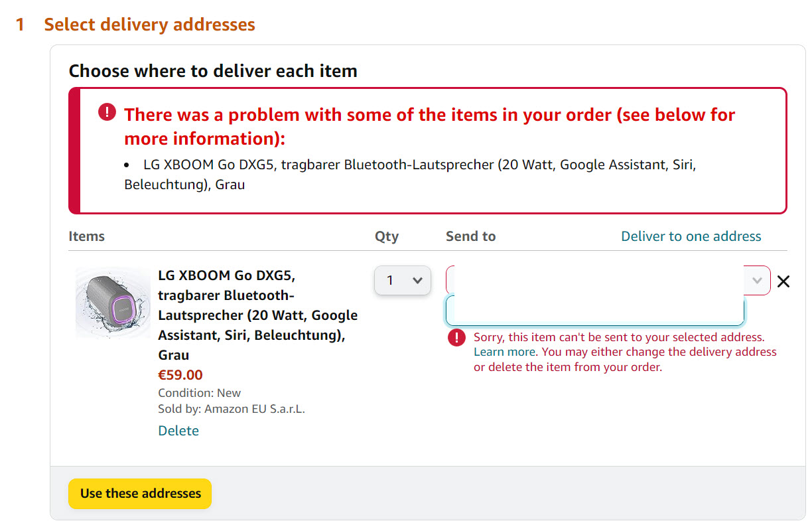
Task: Open the "Learn more" link in error message
Action: [x=504, y=352]
